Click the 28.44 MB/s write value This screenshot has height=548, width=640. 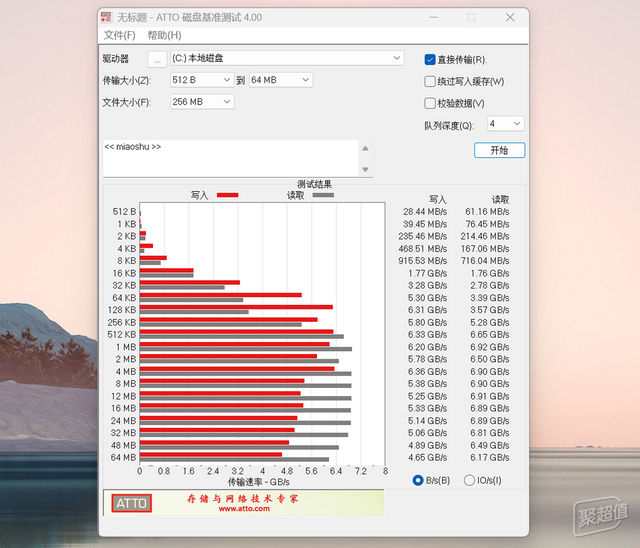point(425,212)
